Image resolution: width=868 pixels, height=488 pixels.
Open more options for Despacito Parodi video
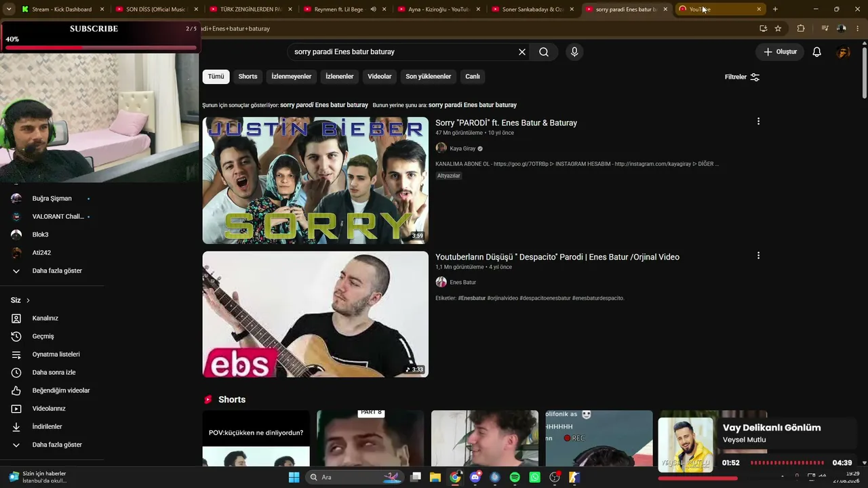click(758, 256)
